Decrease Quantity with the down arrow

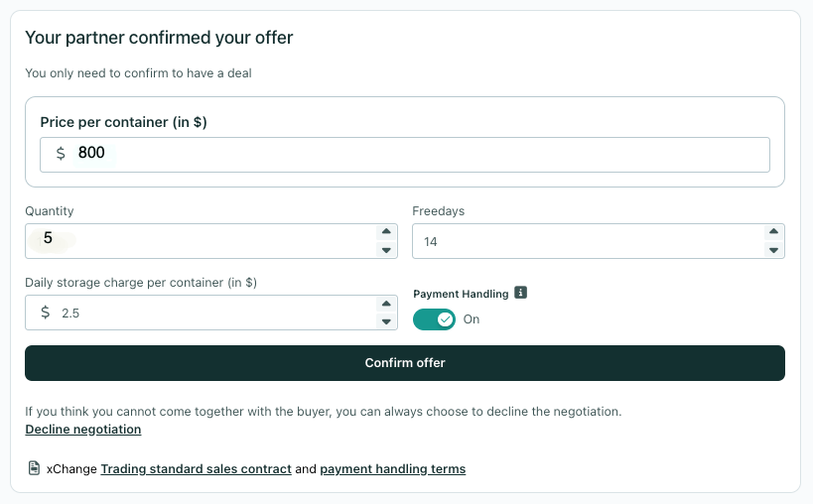[386, 250]
